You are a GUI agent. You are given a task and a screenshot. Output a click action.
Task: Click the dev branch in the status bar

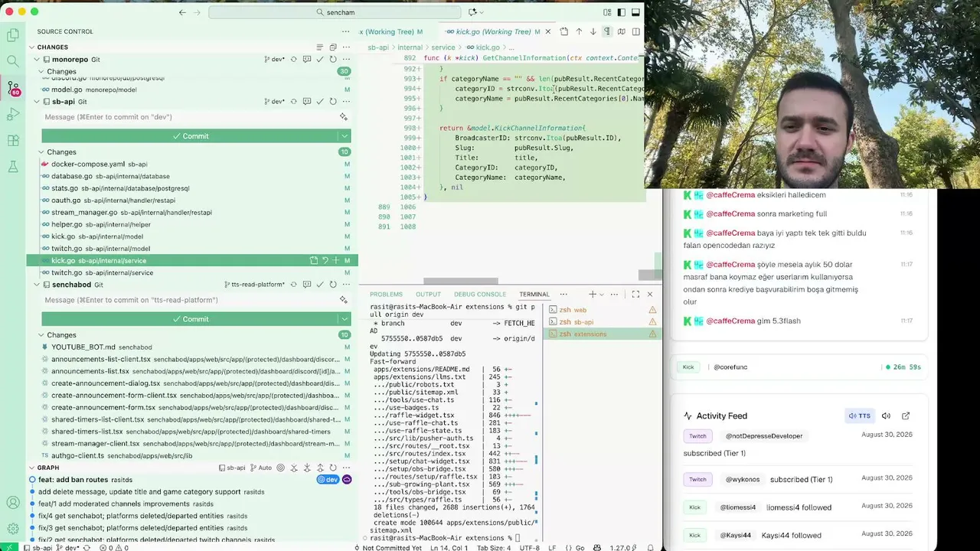pyautogui.click(x=69, y=547)
